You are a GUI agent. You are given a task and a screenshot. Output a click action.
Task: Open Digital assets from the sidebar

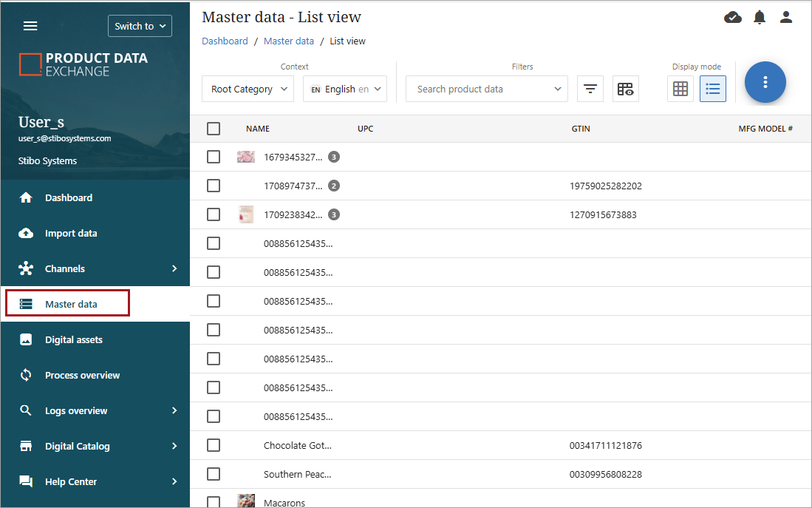(x=74, y=339)
